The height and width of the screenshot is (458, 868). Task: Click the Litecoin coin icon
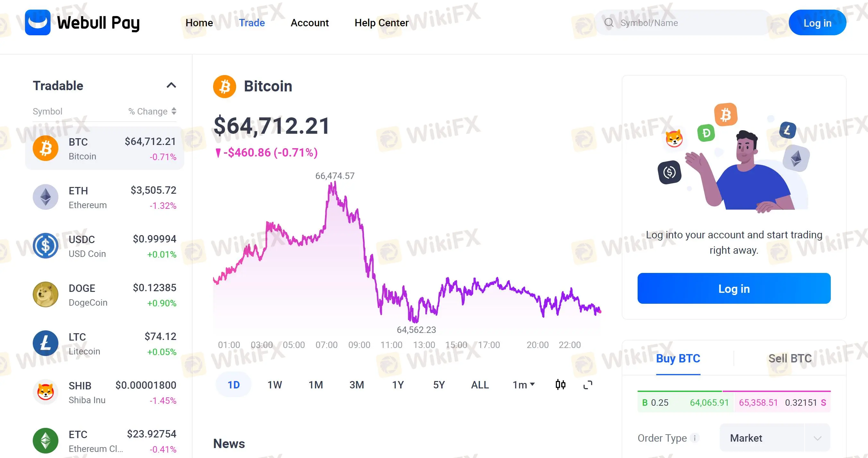pyautogui.click(x=46, y=343)
